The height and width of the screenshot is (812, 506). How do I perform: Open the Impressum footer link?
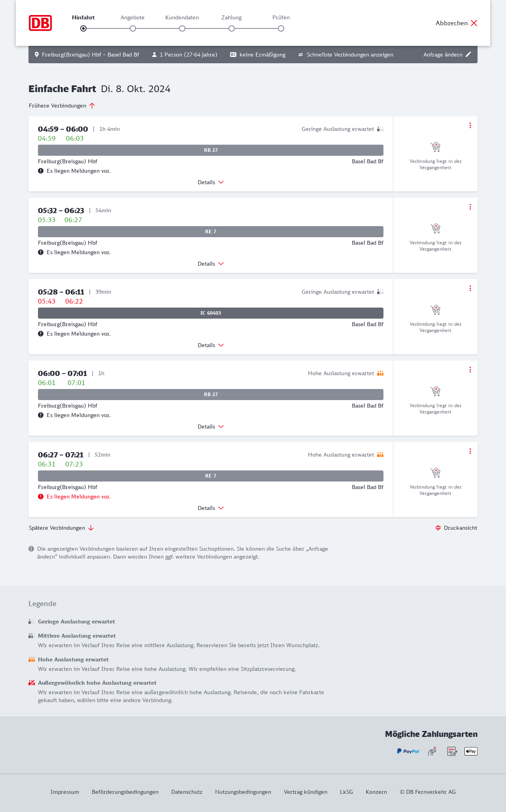(65, 792)
